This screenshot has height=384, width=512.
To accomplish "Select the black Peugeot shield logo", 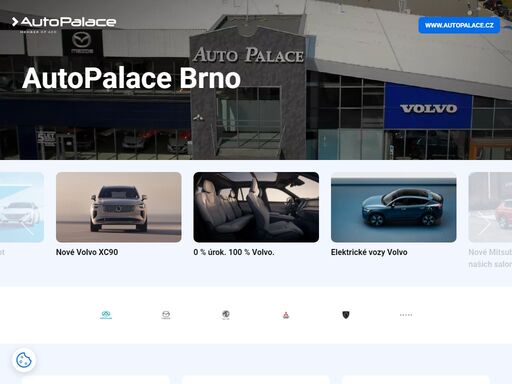I will point(346,315).
